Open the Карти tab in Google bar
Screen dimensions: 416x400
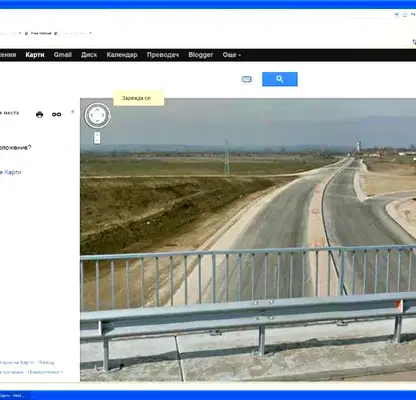[35, 55]
